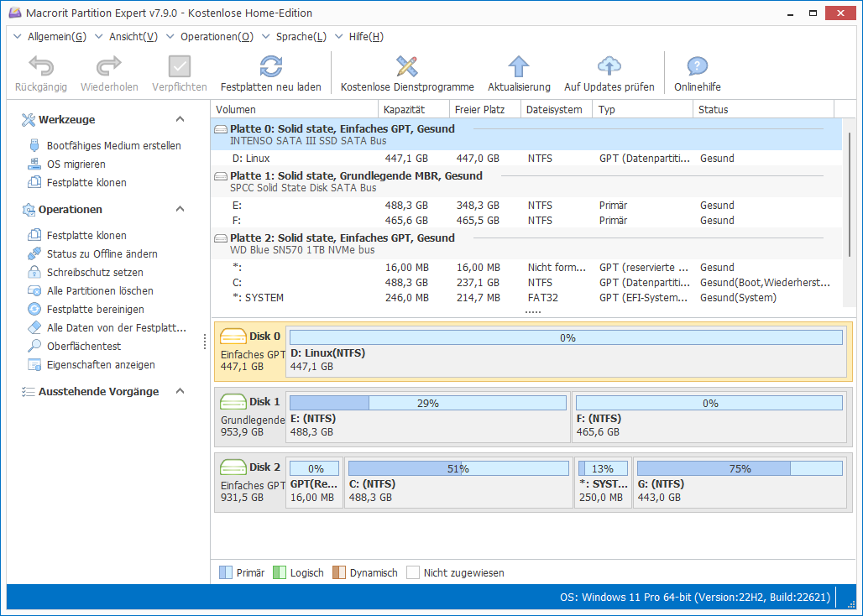Click the GPT(Re... 16,00 MB partition block

(x=314, y=483)
